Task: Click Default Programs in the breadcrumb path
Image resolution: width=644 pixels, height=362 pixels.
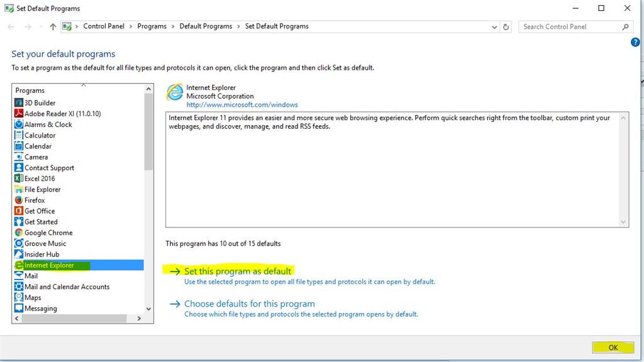Action: (206, 26)
